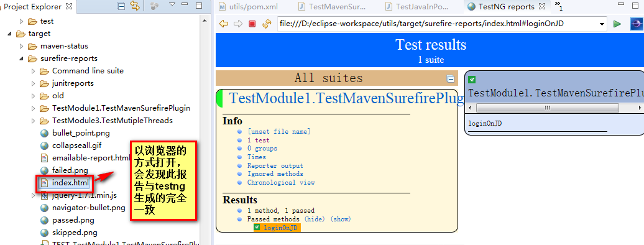Select passed.png file
This screenshot has width=644, height=245.
[73, 220]
